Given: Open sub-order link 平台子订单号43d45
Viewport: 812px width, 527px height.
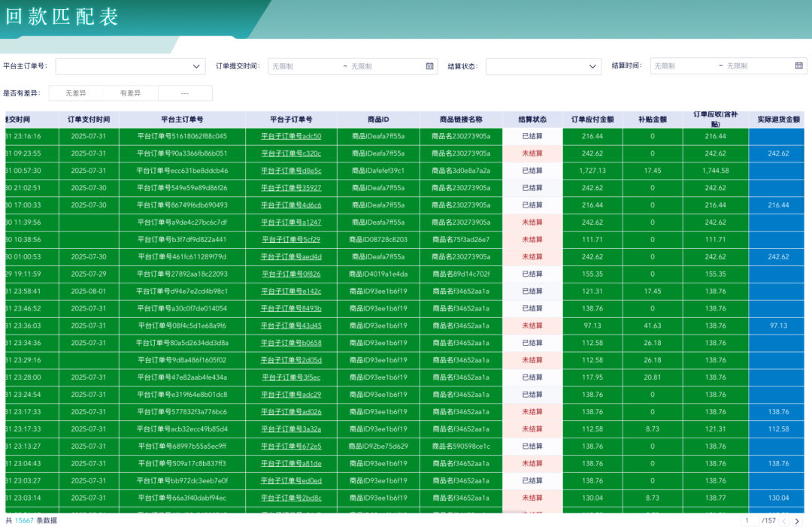Looking at the screenshot, I should (x=291, y=326).
